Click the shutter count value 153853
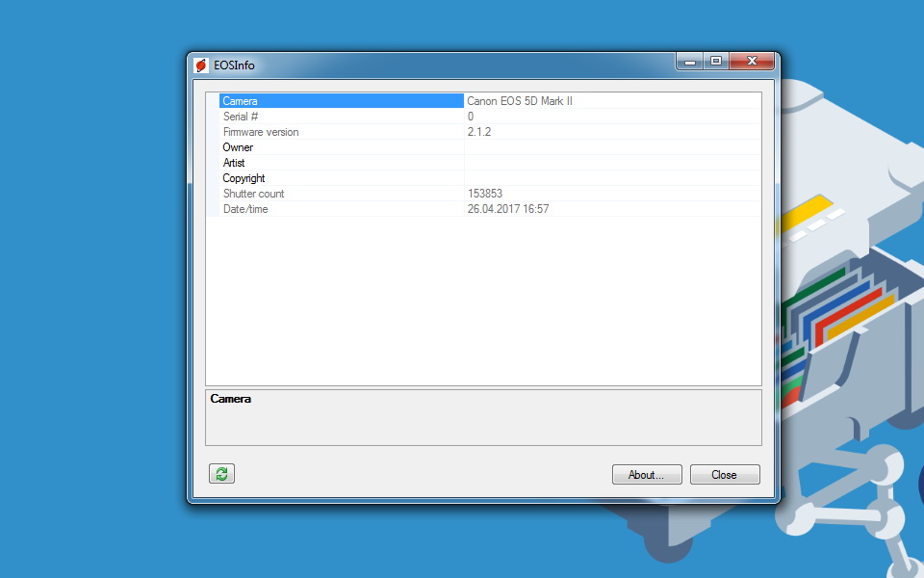This screenshot has height=578, width=924. coord(485,194)
